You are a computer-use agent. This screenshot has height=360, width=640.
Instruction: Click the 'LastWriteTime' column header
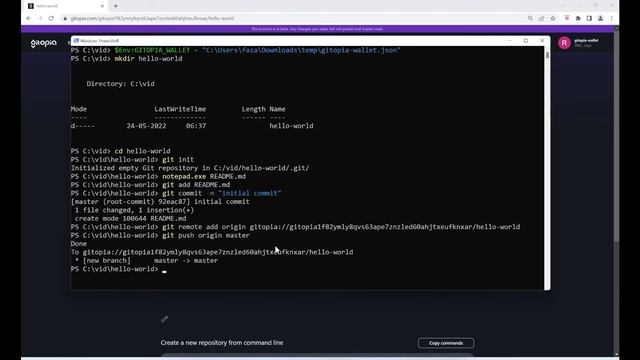click(180, 109)
